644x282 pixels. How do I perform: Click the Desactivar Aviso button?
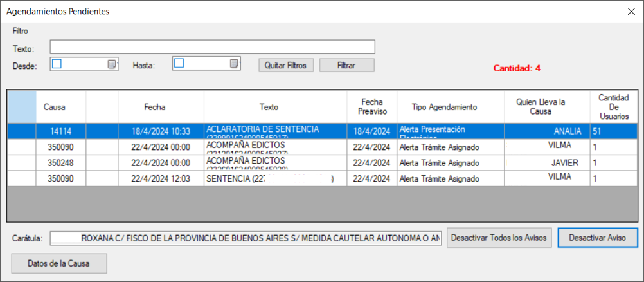pyautogui.click(x=597, y=238)
